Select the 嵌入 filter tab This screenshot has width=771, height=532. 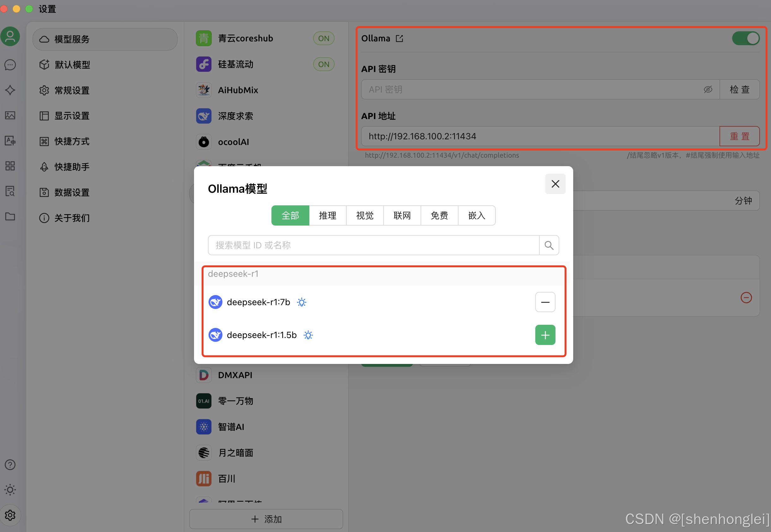pyautogui.click(x=476, y=216)
